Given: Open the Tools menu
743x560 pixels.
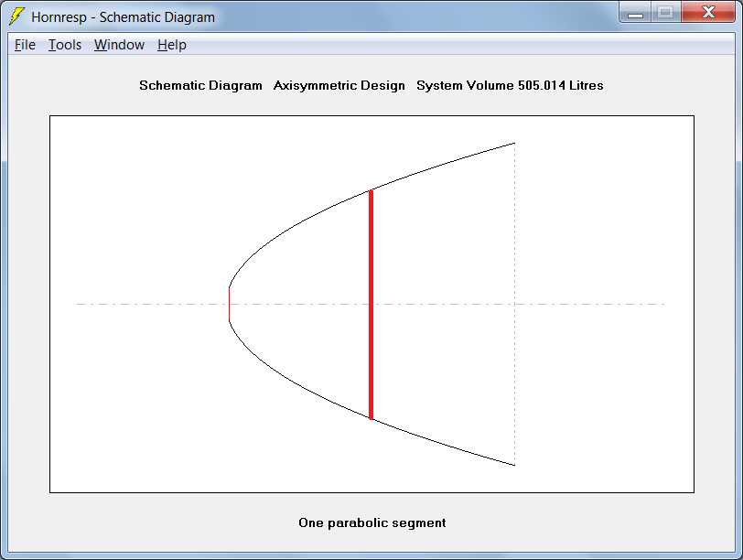Looking at the screenshot, I should coord(65,45).
